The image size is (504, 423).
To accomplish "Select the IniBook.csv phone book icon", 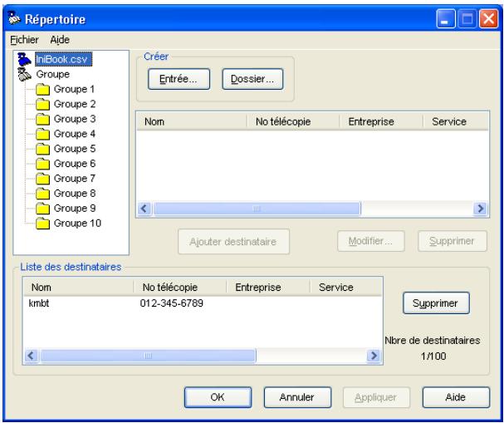I will pyautogui.click(x=24, y=60).
